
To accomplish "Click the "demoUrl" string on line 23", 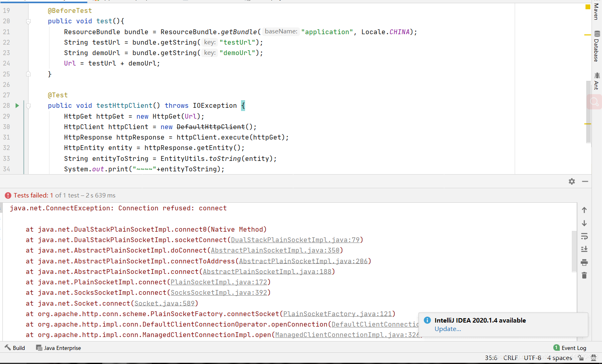I will 237,53.
